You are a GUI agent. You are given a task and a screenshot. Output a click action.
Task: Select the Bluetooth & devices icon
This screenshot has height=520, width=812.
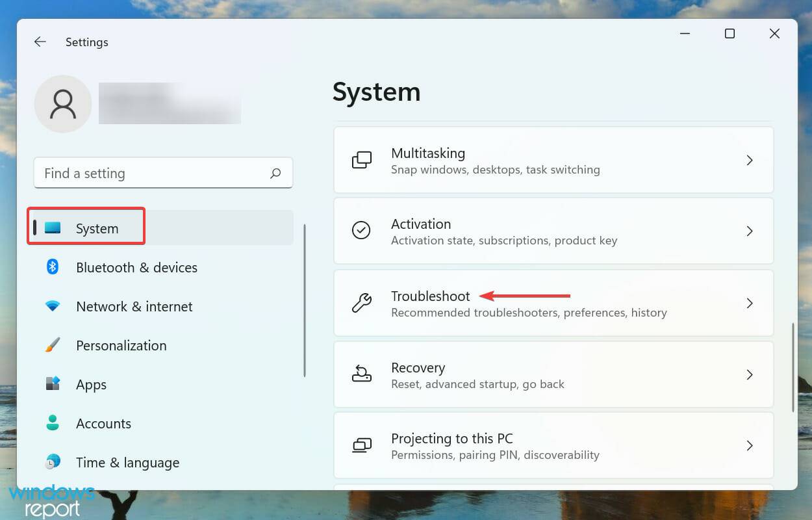(53, 267)
